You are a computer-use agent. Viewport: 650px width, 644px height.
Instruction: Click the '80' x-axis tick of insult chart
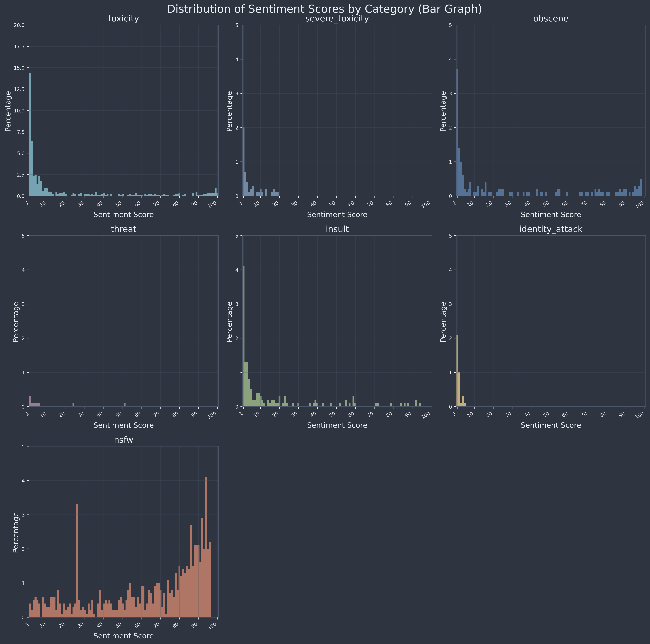(390, 415)
